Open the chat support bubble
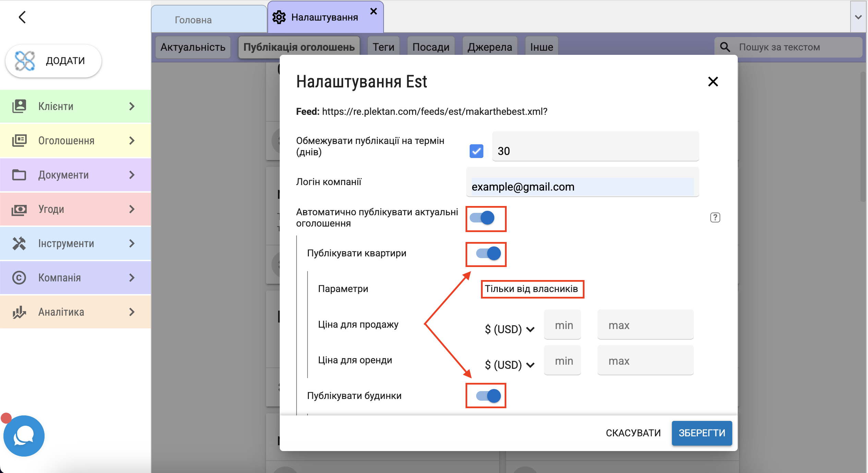868x473 pixels. click(24, 436)
